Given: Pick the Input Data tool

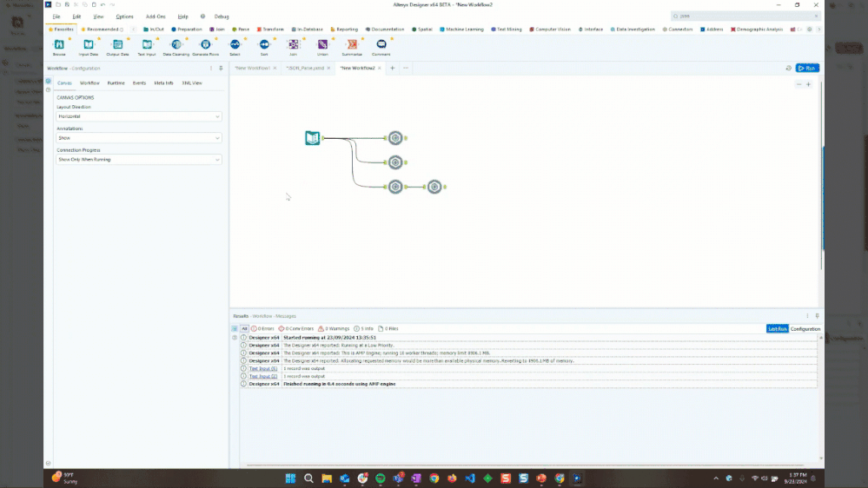Looking at the screenshot, I should 89,45.
